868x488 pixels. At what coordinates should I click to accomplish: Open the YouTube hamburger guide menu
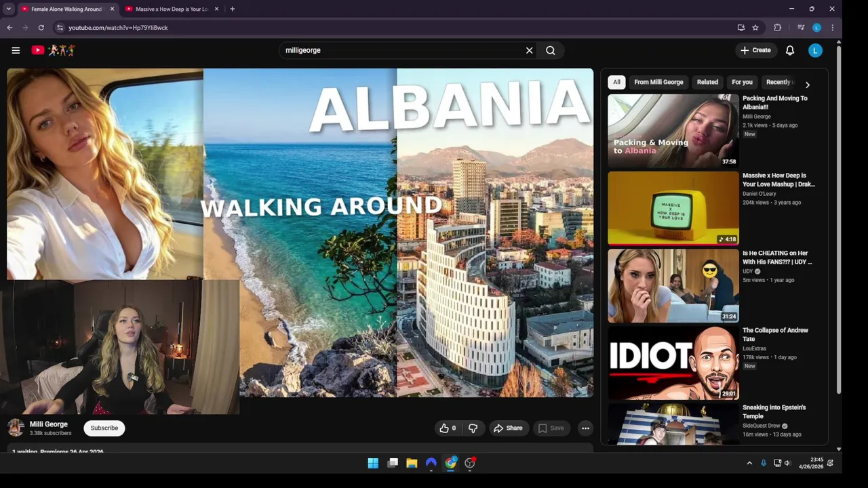[16, 50]
